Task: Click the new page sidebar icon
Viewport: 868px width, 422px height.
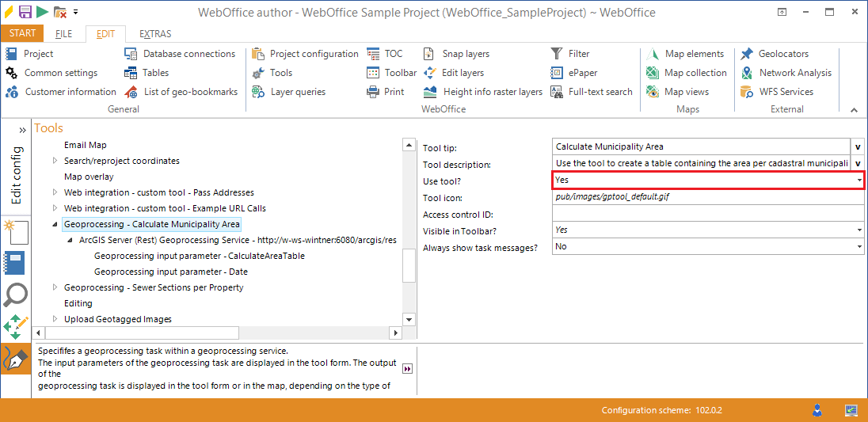Action: click(x=16, y=232)
